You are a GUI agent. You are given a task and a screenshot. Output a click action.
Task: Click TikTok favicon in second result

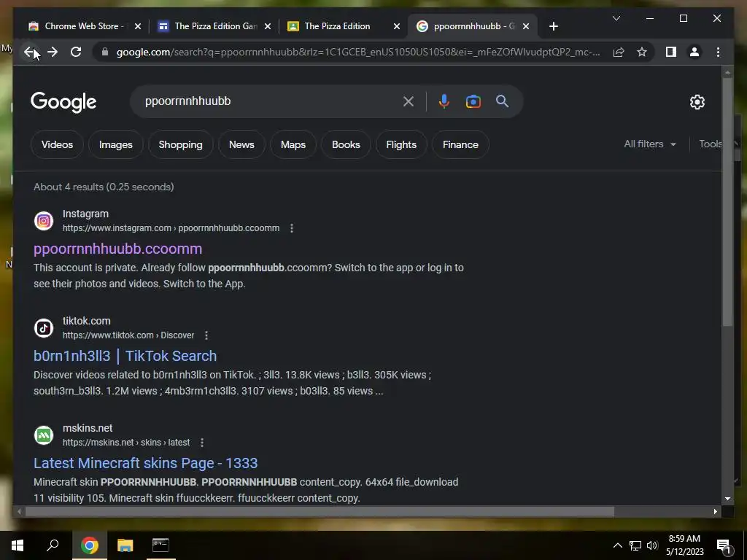(44, 328)
